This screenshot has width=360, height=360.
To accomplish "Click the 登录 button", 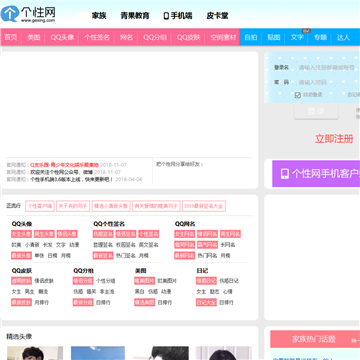I will pos(316,111).
